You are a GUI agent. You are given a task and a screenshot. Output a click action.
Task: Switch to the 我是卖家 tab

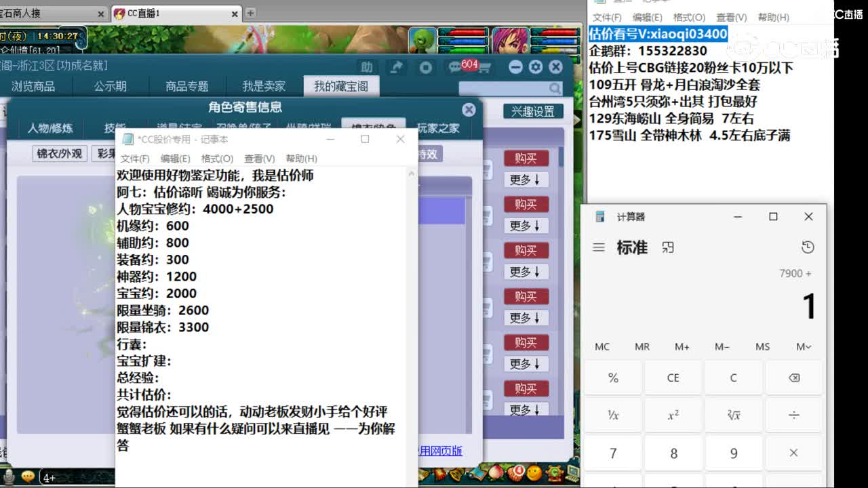264,86
